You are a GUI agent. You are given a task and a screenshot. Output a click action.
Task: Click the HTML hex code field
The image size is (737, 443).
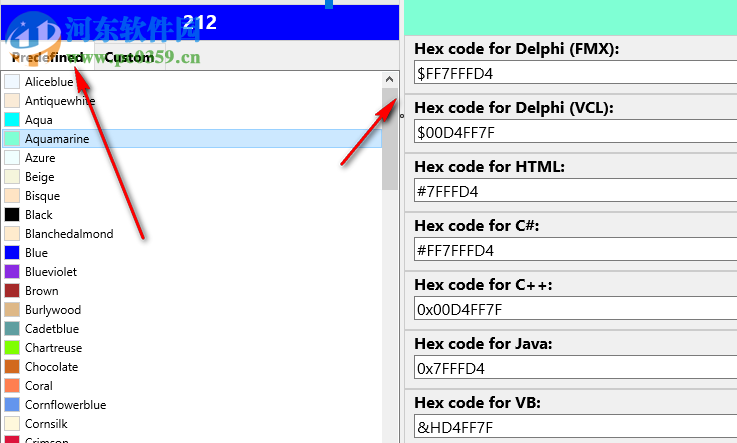(575, 191)
